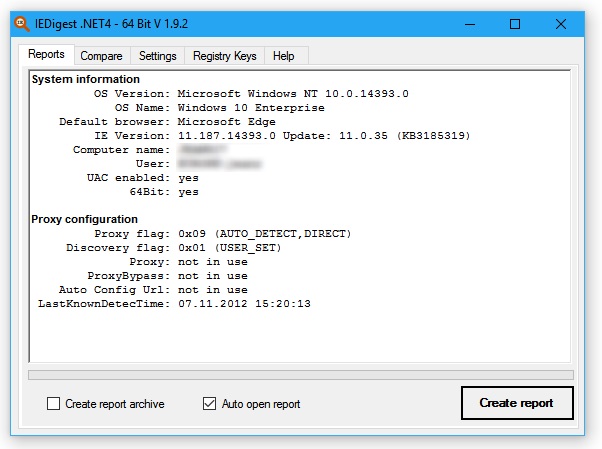The width and height of the screenshot is (602, 449).
Task: Click the Default browser value Microsoft Edge
Action: click(227, 122)
